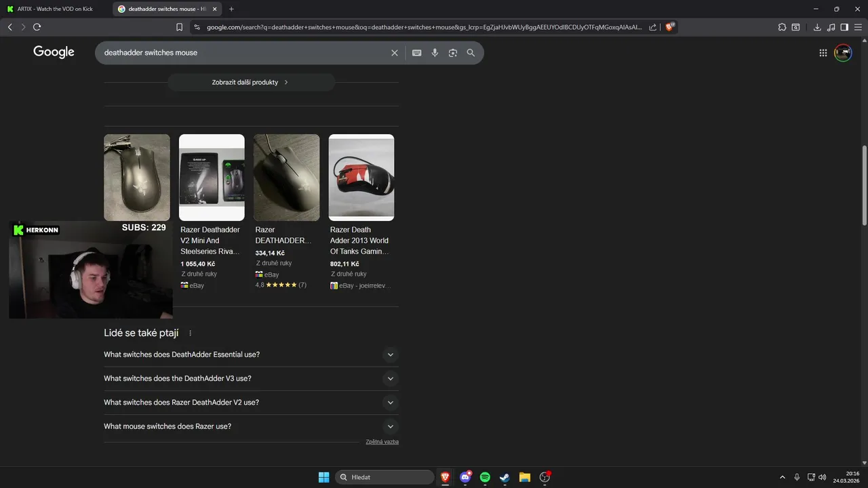This screenshot has height=488, width=868.
Task: Click the vertical page scrollbar
Action: coord(864,185)
